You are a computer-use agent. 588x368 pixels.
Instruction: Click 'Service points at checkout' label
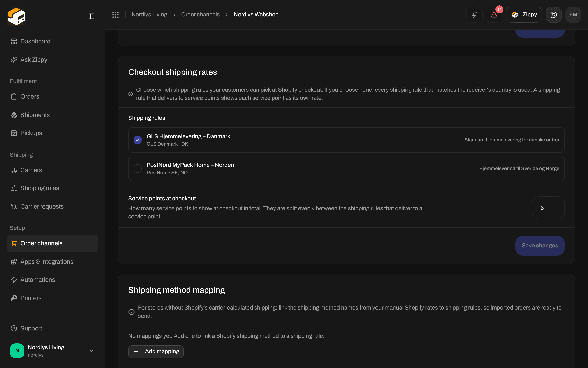pos(162,198)
